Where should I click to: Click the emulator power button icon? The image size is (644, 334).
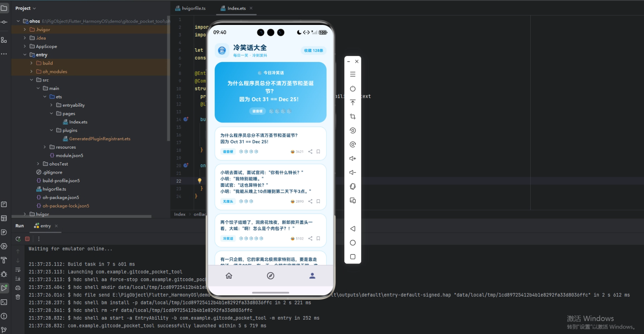(x=353, y=89)
